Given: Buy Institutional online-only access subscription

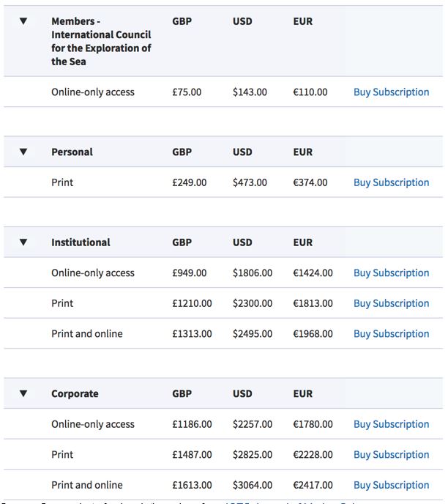Looking at the screenshot, I should point(391,273).
